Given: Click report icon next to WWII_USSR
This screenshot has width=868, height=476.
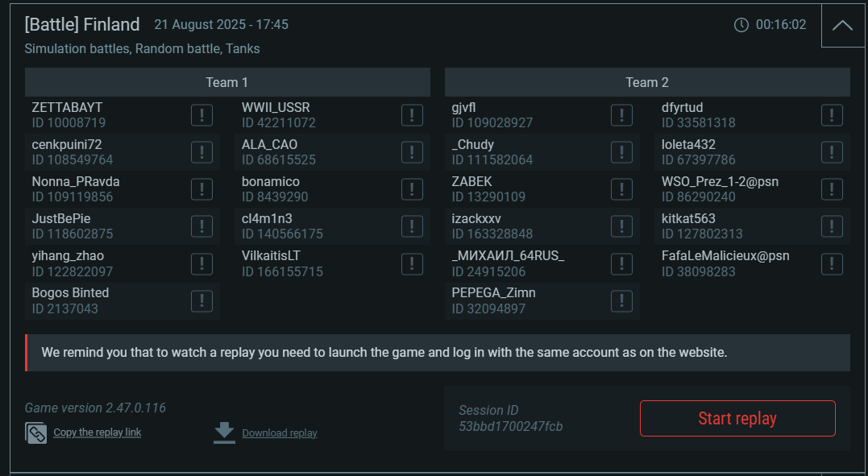Looking at the screenshot, I should 412,115.
